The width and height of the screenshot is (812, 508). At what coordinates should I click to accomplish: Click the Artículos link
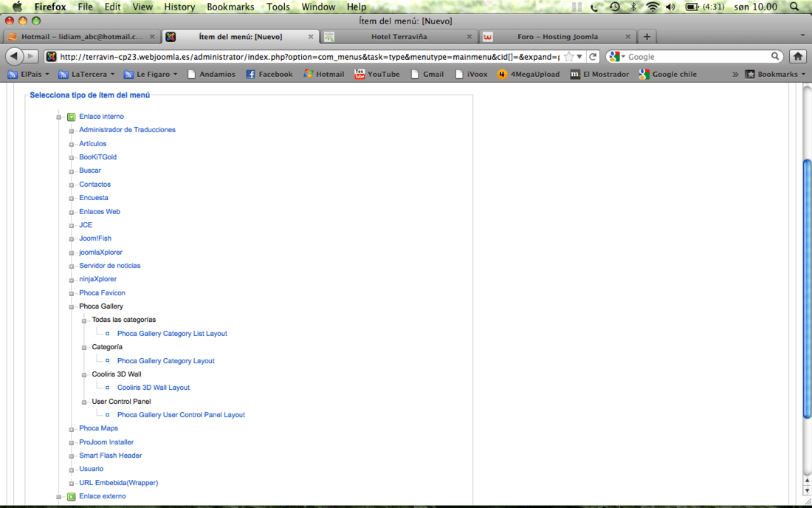[93, 144]
